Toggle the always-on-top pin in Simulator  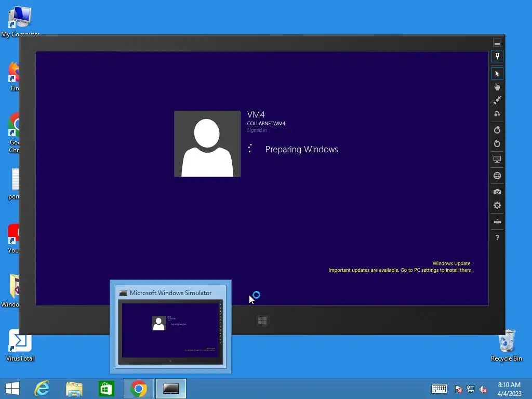click(497, 56)
